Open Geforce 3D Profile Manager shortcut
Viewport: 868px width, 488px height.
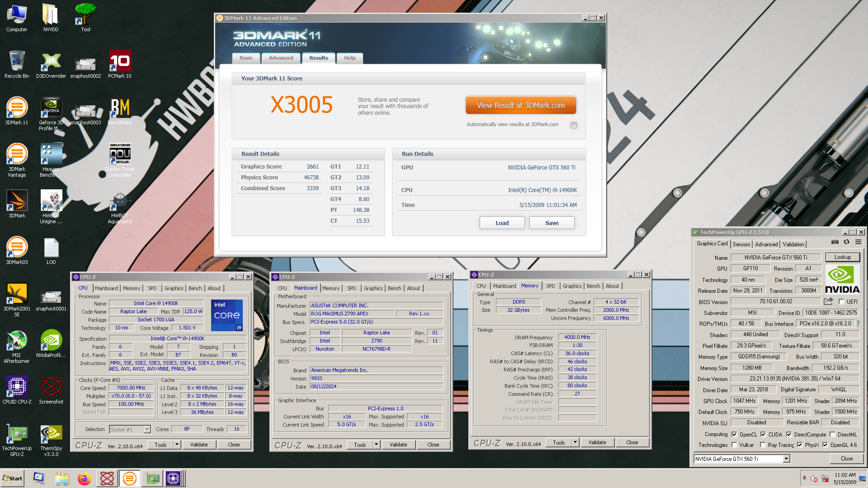click(51, 114)
